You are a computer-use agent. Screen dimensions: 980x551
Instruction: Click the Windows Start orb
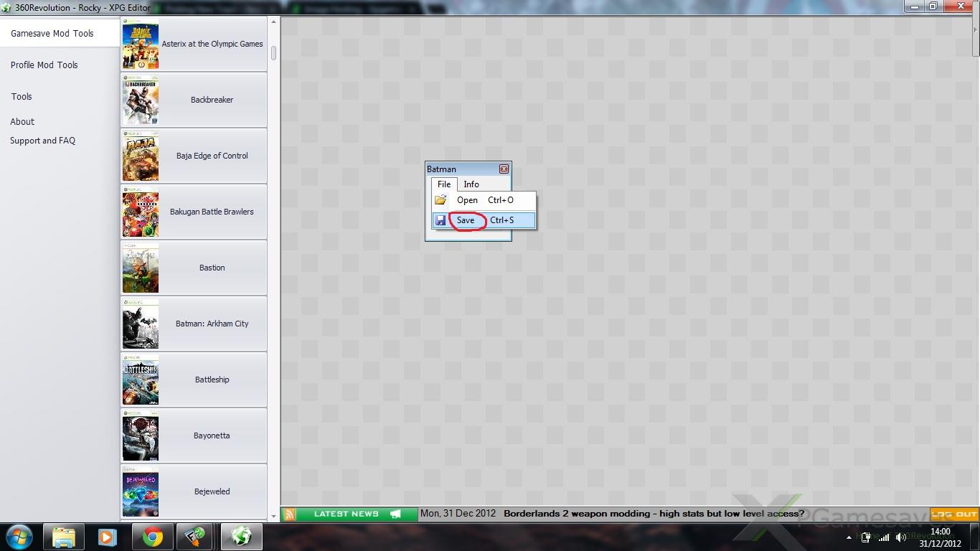[x=20, y=537]
